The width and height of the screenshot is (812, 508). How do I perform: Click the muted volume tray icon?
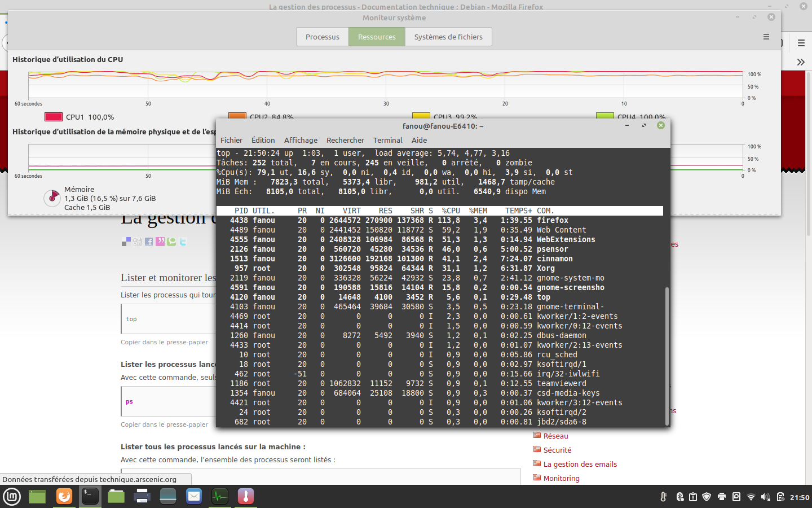click(765, 497)
